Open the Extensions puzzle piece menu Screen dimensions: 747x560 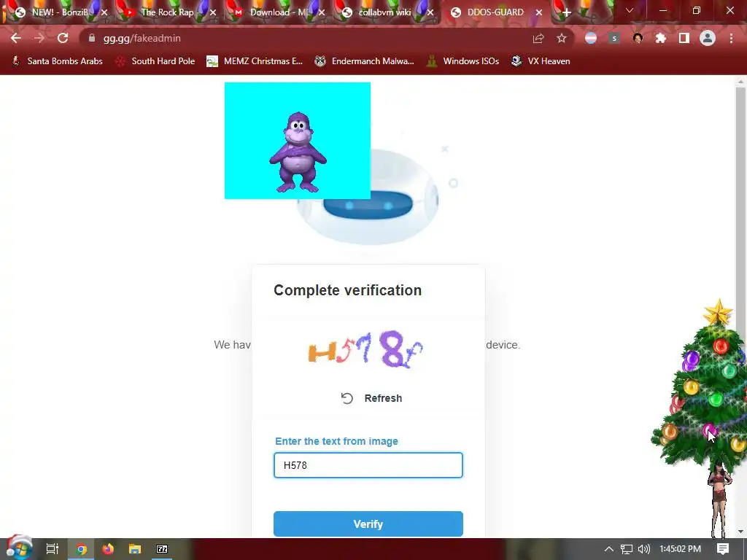[x=661, y=38]
